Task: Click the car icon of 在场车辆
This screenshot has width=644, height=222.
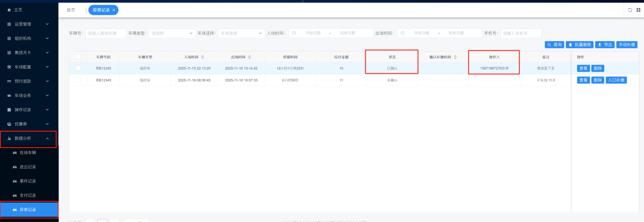Action: [x=15, y=153]
